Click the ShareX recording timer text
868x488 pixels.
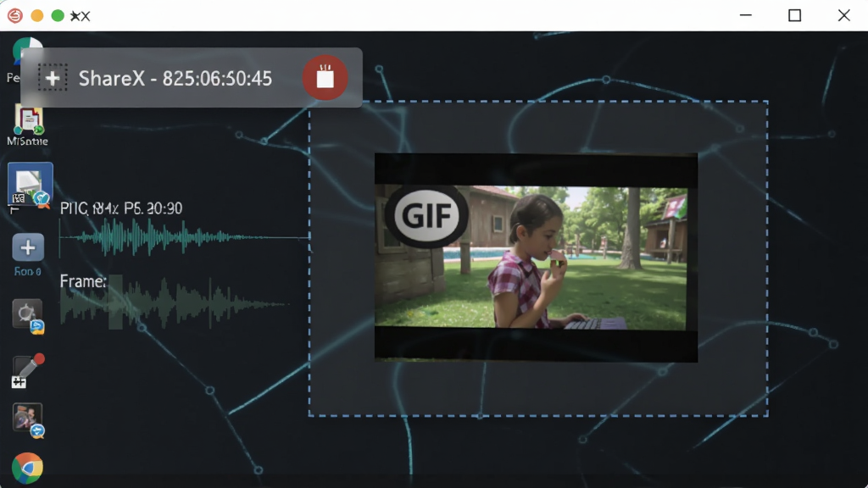point(175,79)
